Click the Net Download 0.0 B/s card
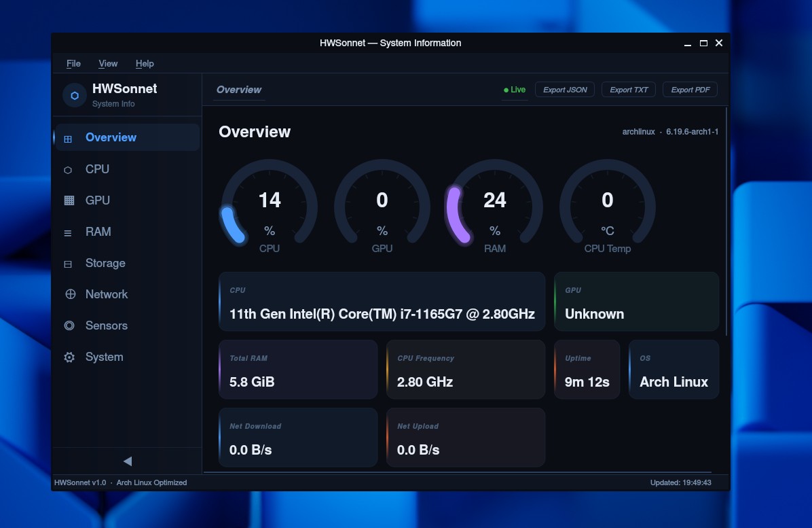The height and width of the screenshot is (528, 812). 298,438
